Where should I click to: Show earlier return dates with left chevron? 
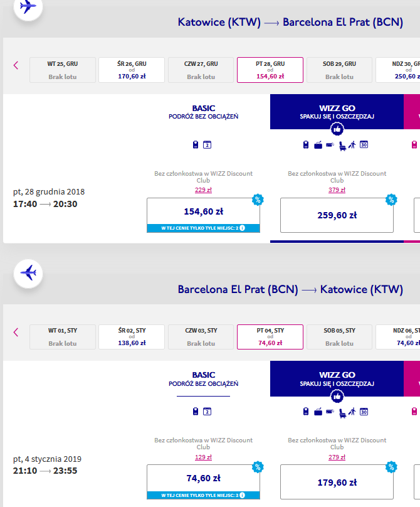click(x=16, y=332)
